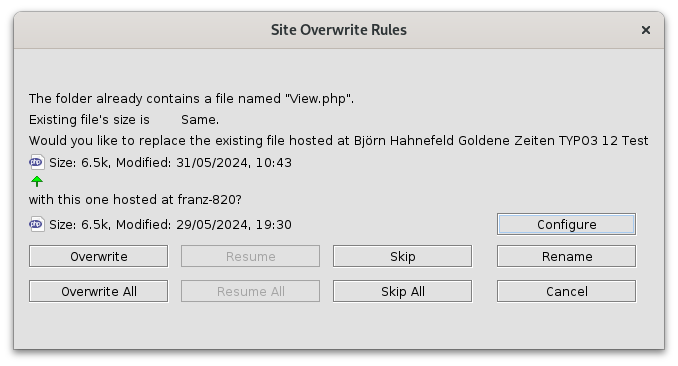Click the existing file's Modified 31/05/2024 details
The height and width of the screenshot is (366, 678).
tap(170, 163)
